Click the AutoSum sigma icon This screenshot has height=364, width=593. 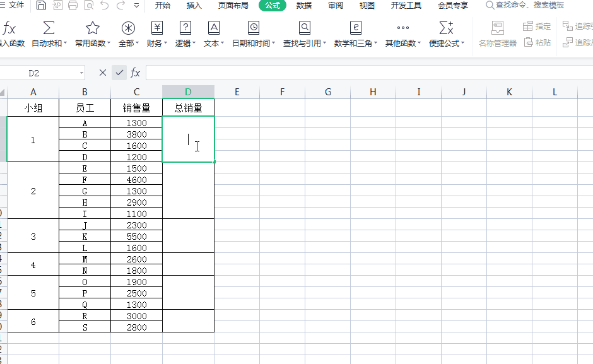pyautogui.click(x=49, y=28)
